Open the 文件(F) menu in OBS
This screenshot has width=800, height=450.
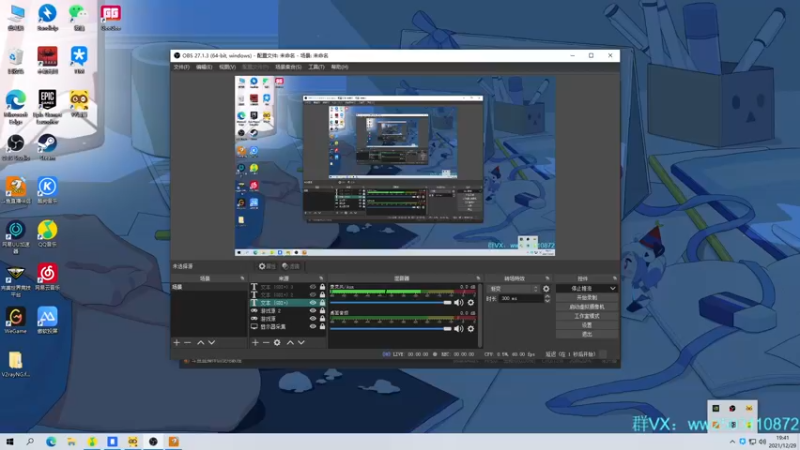click(181, 67)
